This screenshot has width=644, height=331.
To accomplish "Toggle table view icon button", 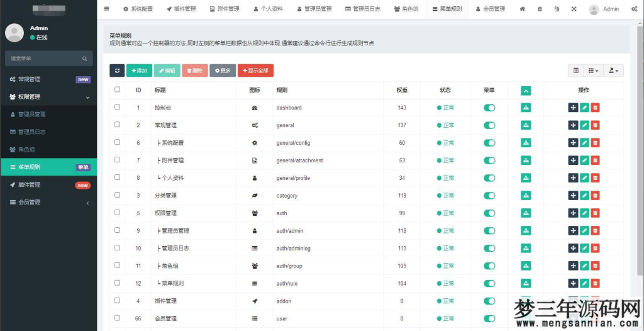I will pos(576,70).
